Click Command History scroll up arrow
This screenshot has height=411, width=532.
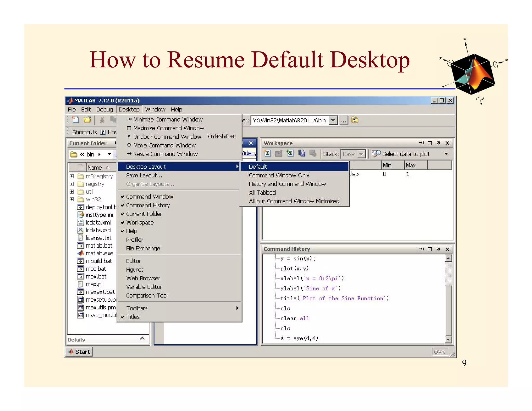[x=448, y=258]
